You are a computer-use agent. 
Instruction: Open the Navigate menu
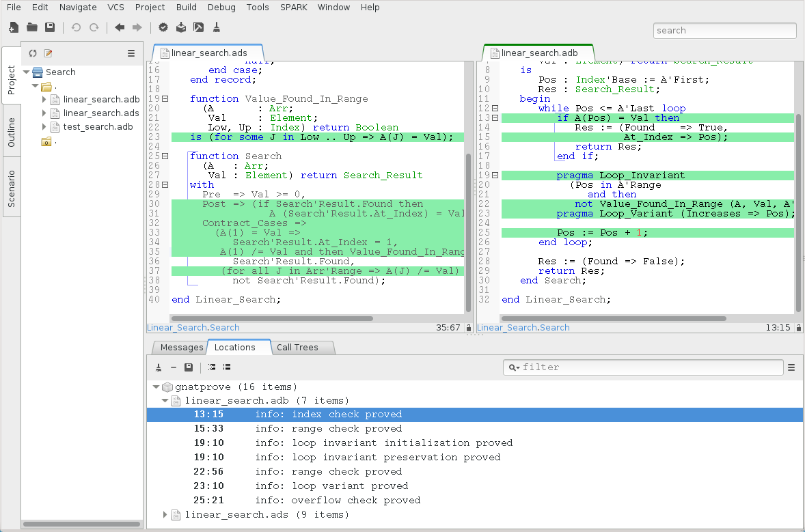pyautogui.click(x=78, y=8)
